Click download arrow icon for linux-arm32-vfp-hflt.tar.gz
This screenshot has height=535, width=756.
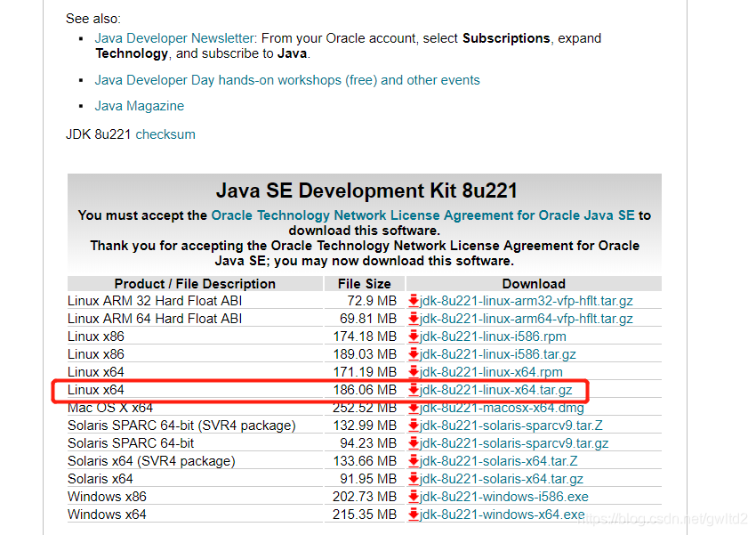point(414,301)
